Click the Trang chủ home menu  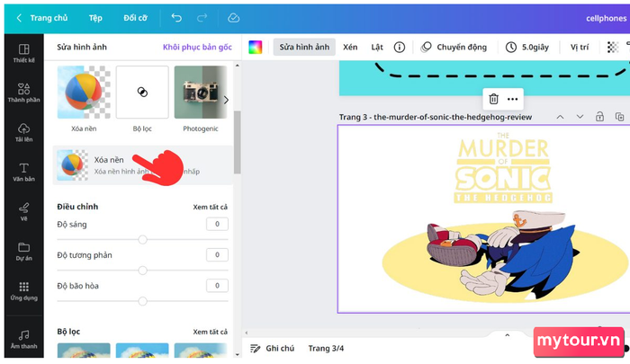coord(49,18)
